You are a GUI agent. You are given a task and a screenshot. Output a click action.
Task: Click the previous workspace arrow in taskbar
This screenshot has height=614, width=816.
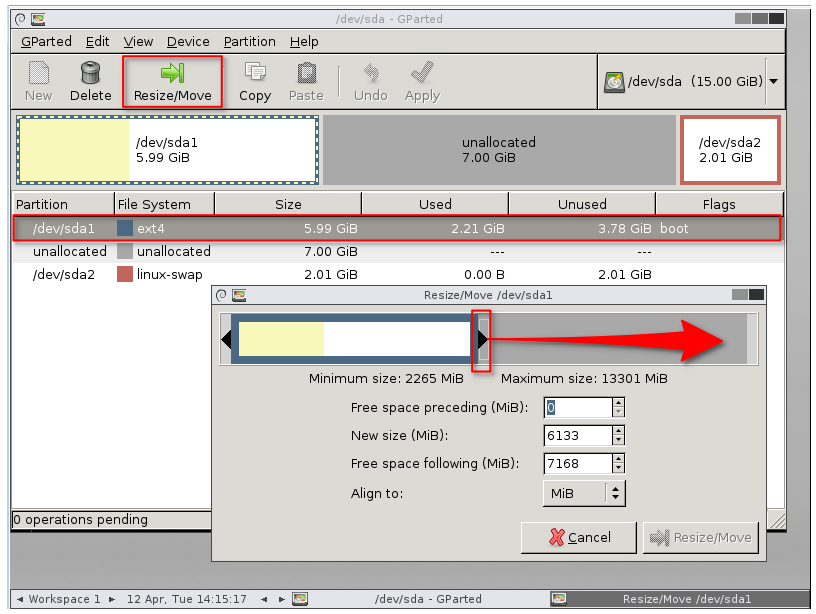click(20, 599)
